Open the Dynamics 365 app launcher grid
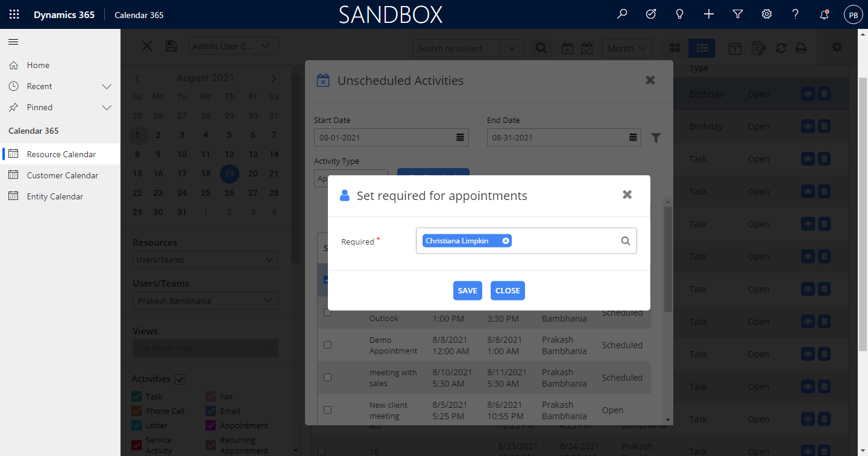This screenshot has width=868, height=456. pos(14,14)
